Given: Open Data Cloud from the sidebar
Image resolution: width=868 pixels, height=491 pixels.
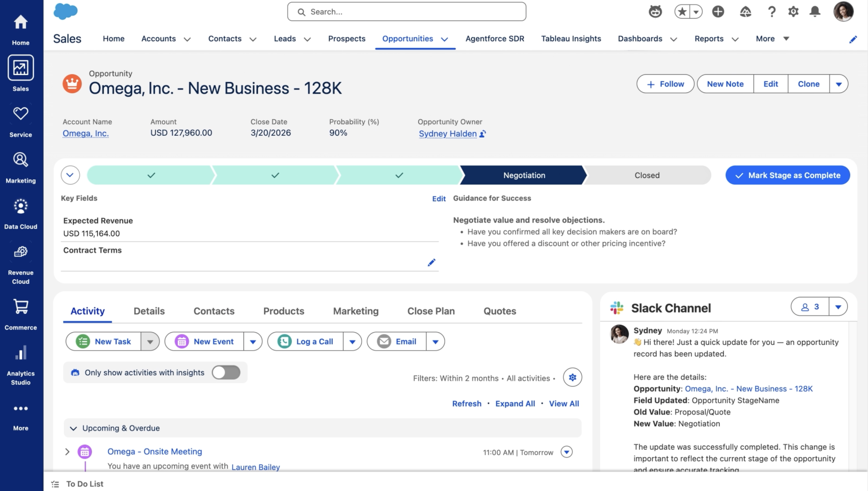Looking at the screenshot, I should point(21,212).
